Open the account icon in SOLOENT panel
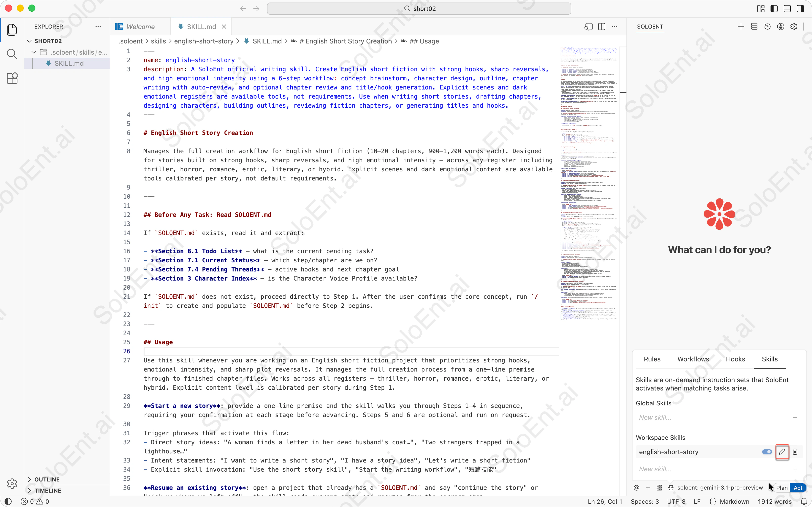The image size is (812, 507). [780, 27]
